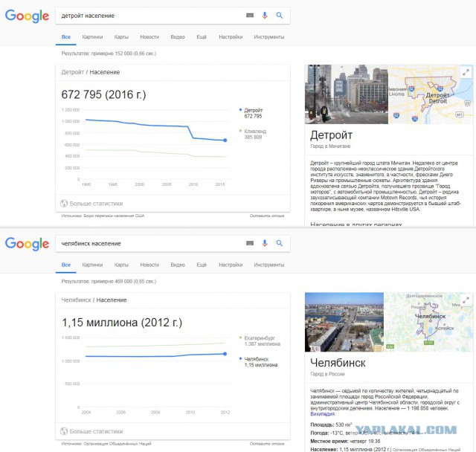This screenshot has height=452, width=476.
Task: Click 'Город в Мичигане' subtitle
Action: coord(330,146)
